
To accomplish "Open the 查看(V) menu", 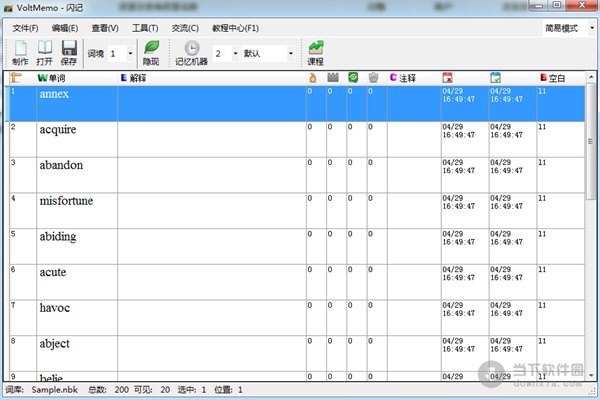I will pos(105,28).
